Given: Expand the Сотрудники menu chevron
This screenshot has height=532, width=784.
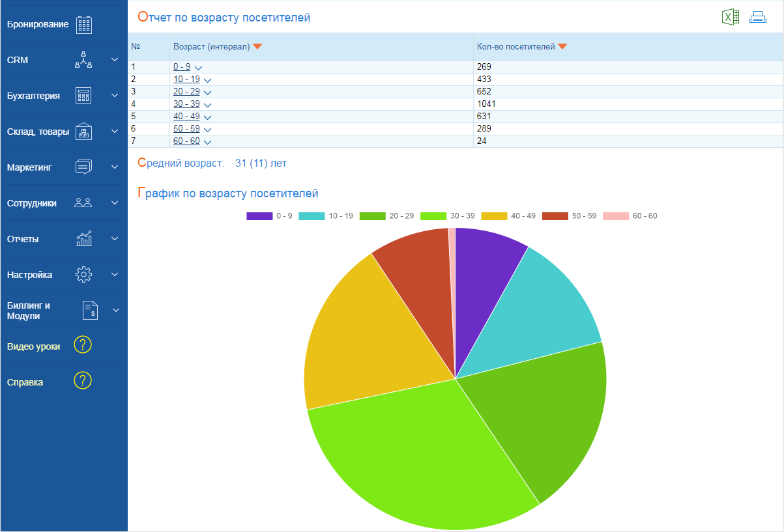Looking at the screenshot, I should point(115,203).
